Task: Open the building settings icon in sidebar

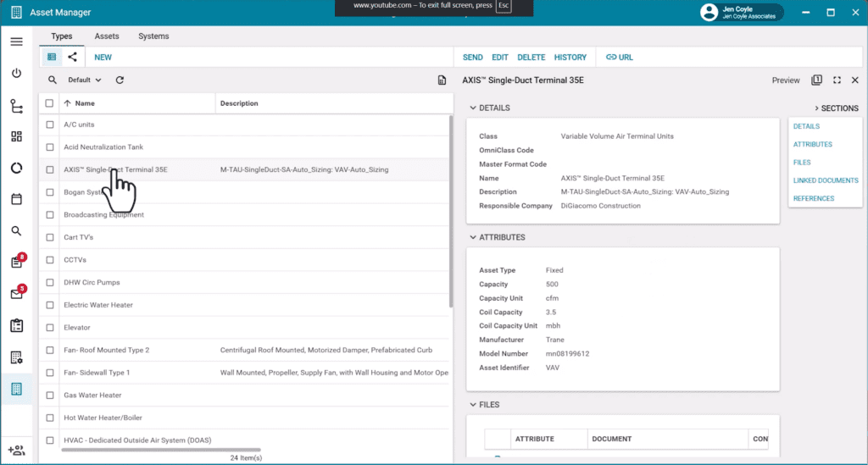Action: (17, 357)
